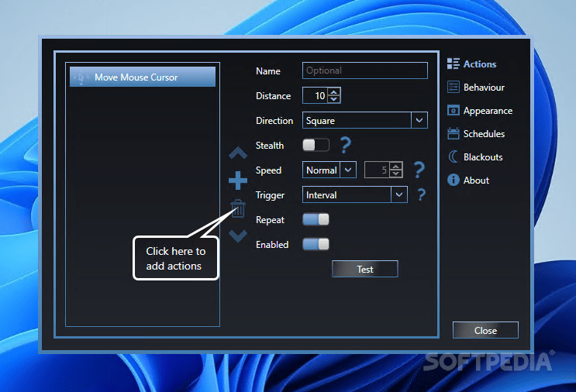Toggle the Enabled switch off

click(x=316, y=245)
